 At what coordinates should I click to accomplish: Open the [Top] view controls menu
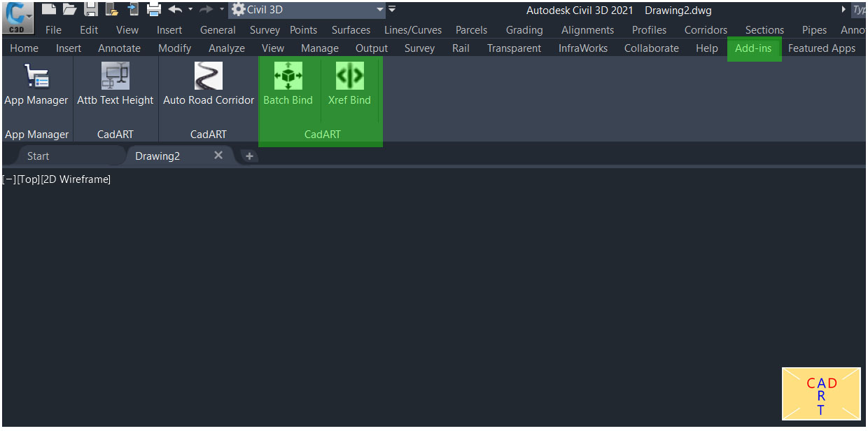(x=29, y=179)
